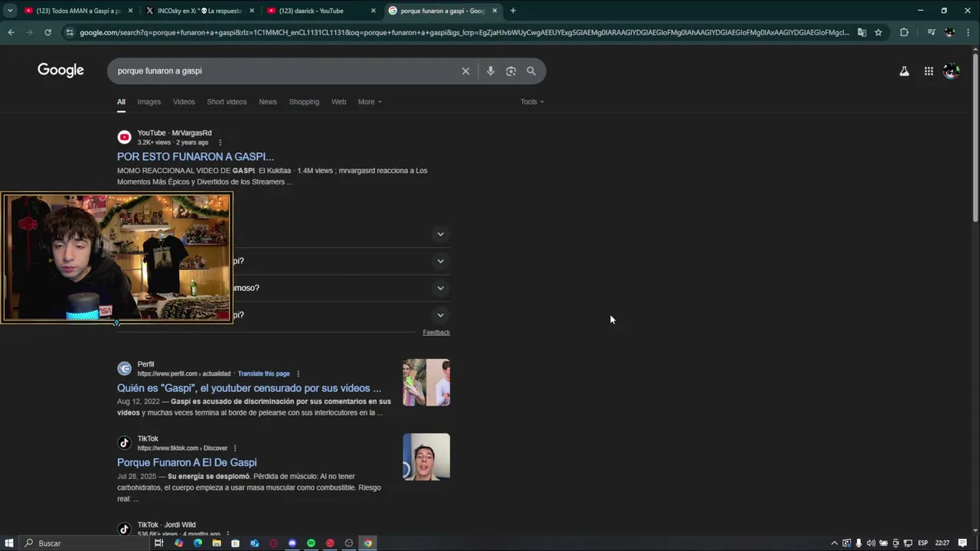Switch to the News tab
Image resolution: width=980 pixels, height=551 pixels.
[x=267, y=102]
